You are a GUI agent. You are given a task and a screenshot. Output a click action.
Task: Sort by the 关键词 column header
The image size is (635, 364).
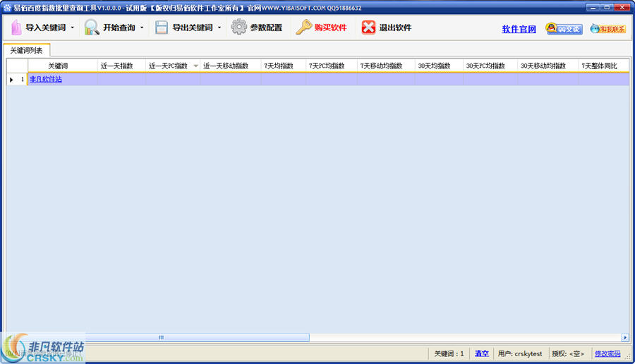(x=62, y=66)
